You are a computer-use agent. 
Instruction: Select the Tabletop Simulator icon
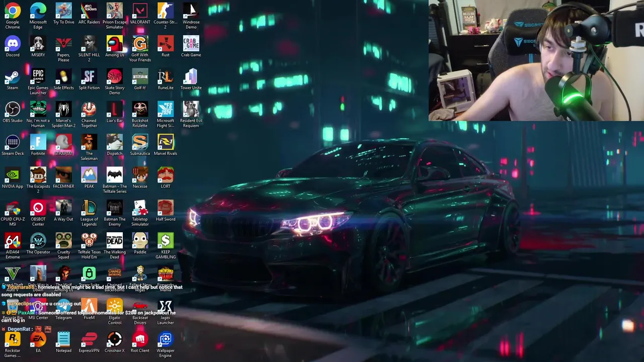tap(140, 208)
